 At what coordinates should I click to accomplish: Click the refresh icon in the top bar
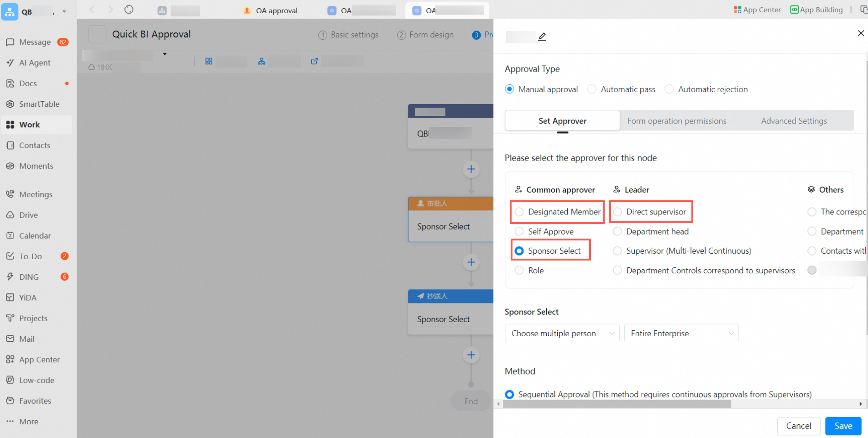[129, 10]
